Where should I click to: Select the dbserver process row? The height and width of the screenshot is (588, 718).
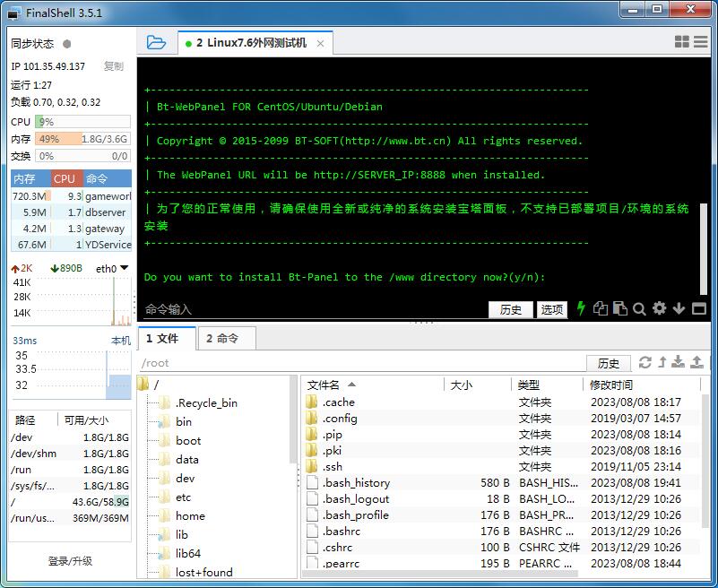tap(71, 212)
